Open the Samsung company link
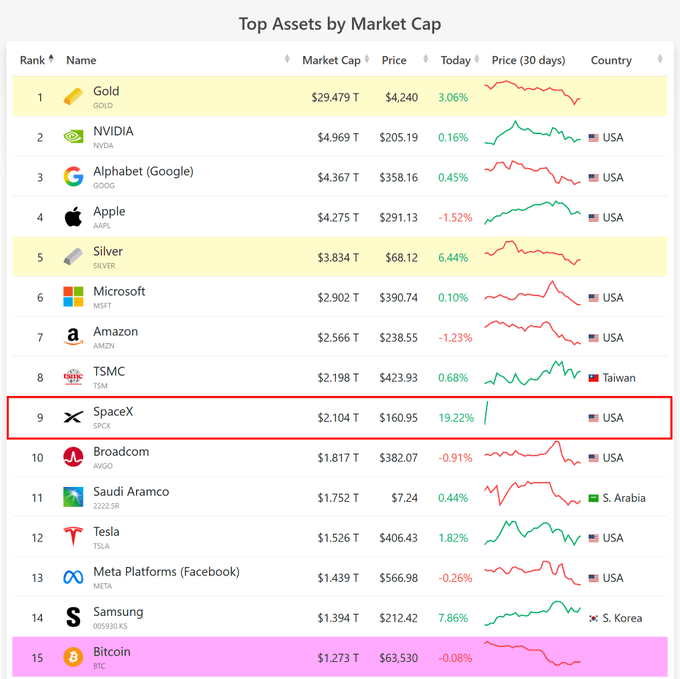Image resolution: width=680 pixels, height=679 pixels. click(x=118, y=612)
